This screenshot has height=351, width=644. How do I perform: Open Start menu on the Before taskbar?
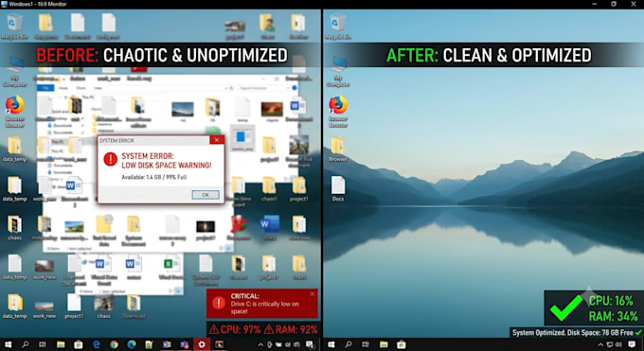tap(8, 344)
